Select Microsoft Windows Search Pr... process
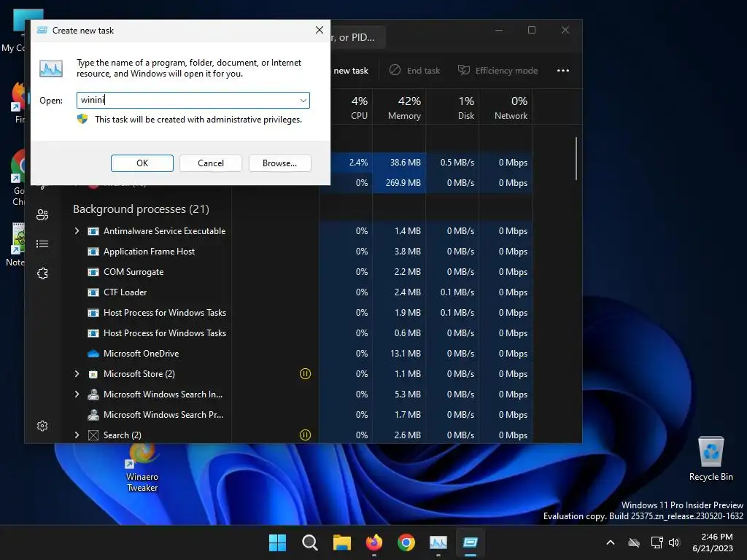Image resolution: width=747 pixels, height=560 pixels. (163, 415)
